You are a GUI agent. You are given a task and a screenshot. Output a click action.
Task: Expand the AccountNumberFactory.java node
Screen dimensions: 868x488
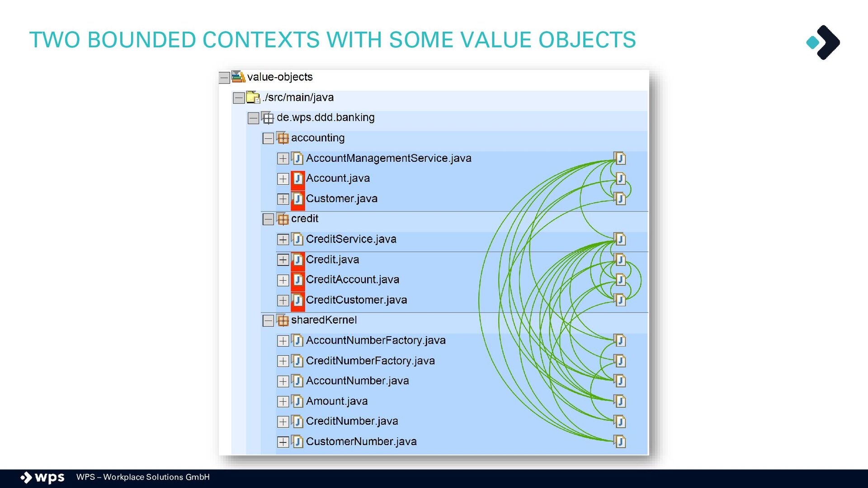[x=283, y=341]
